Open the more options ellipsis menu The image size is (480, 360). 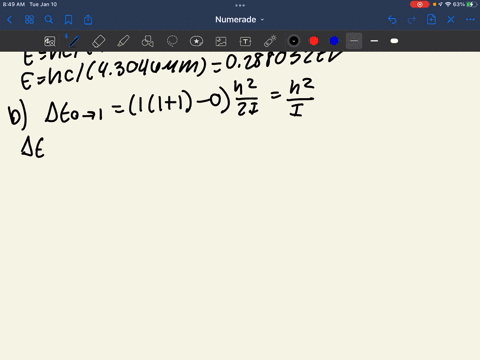pyautogui.click(x=470, y=20)
